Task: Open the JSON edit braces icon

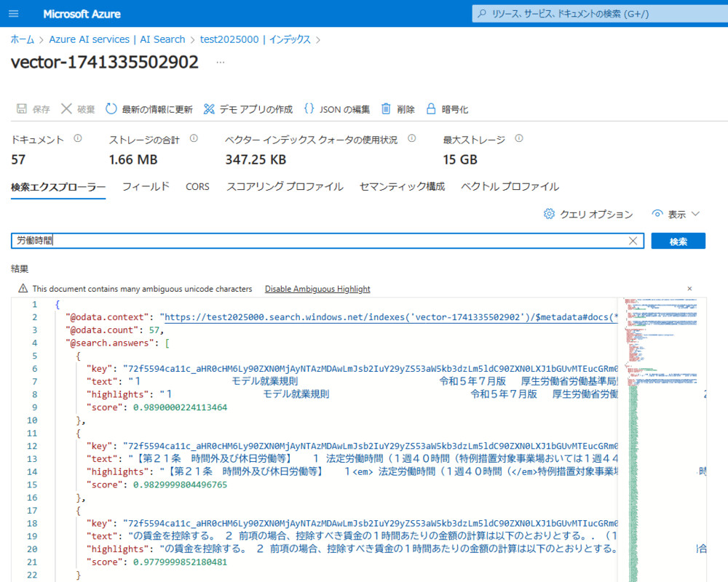Action: [309, 109]
